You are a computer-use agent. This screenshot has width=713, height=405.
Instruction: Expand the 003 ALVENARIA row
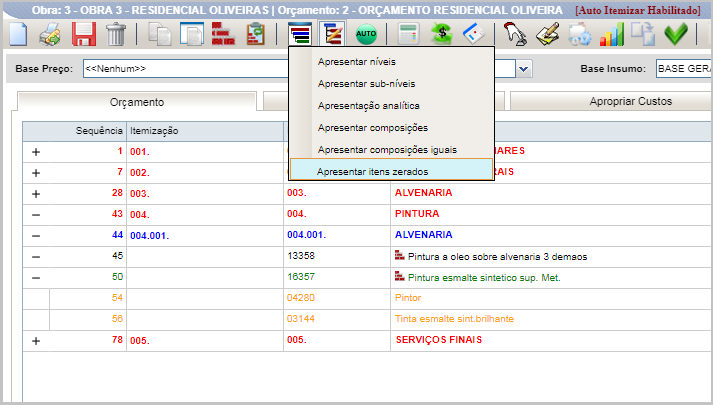(36, 194)
